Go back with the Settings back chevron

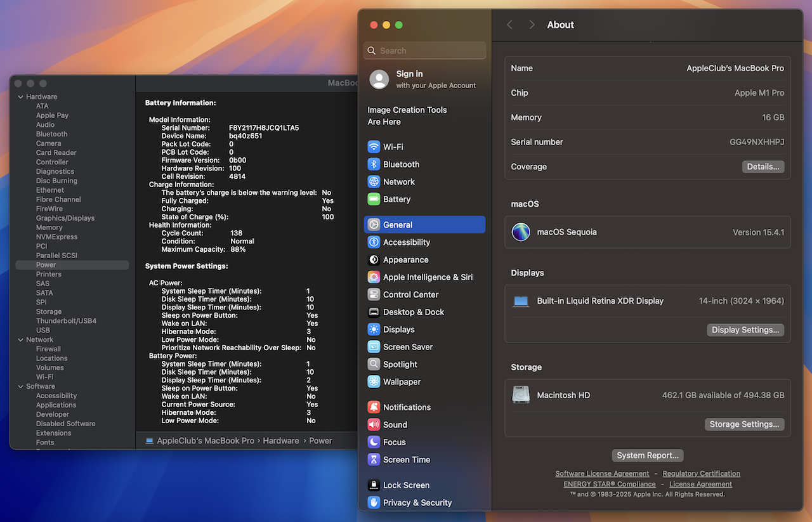coord(509,25)
